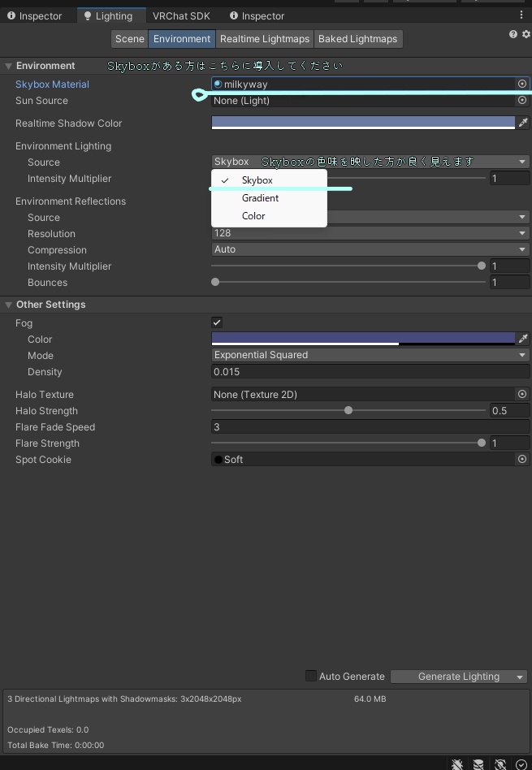532x770 pixels.
Task: Open the Lighting settings gear menu
Action: click(526, 34)
